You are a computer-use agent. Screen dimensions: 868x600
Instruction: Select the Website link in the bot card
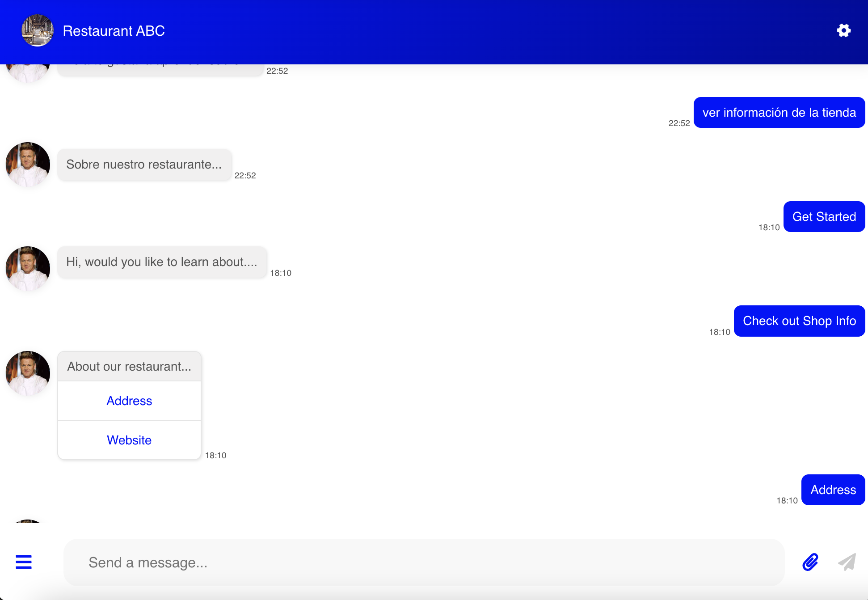(129, 440)
